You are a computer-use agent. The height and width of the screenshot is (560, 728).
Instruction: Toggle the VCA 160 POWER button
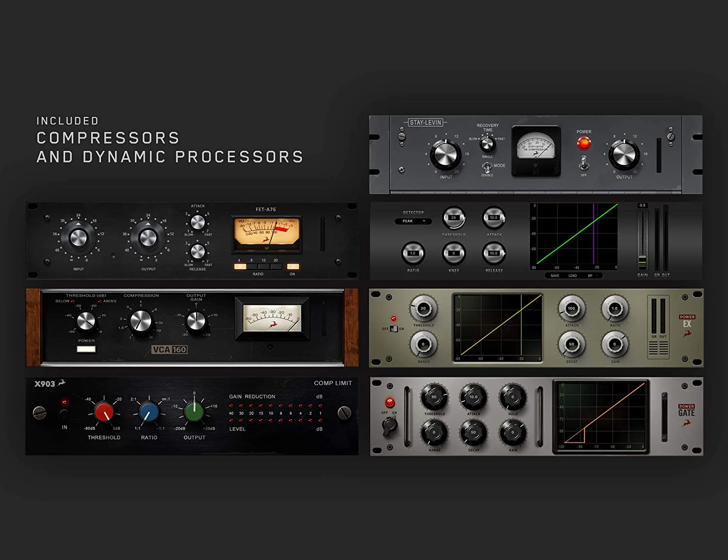[86, 349]
